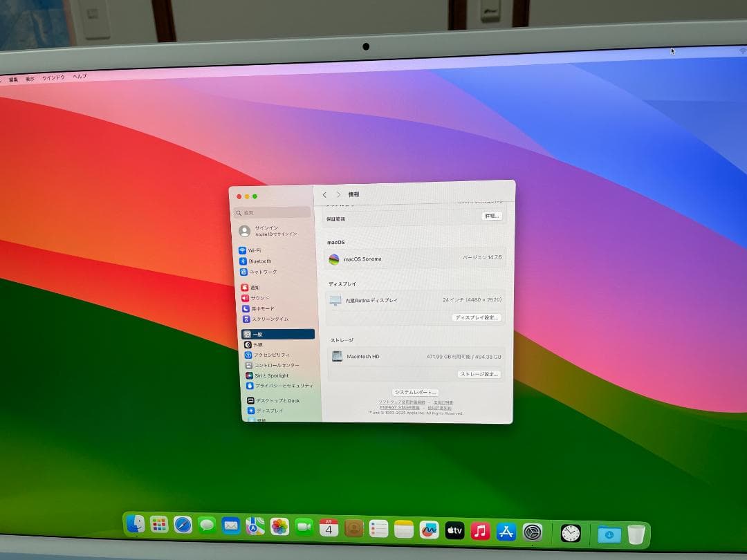Open the App Store from the Dock
The width and height of the screenshot is (747, 560).
(x=506, y=532)
